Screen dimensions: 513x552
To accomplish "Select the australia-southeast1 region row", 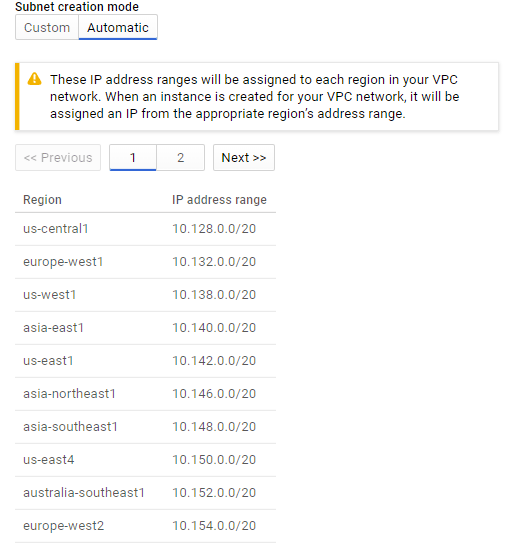I will pyautogui.click(x=145, y=493).
